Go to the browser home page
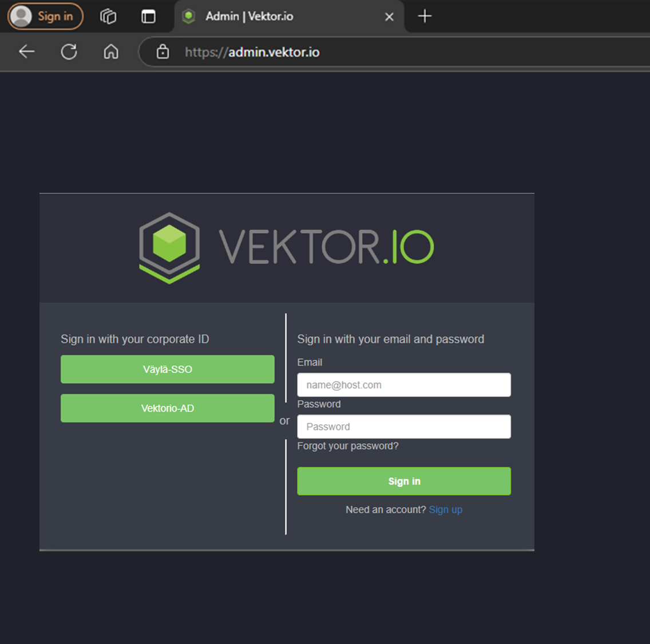This screenshot has width=650, height=644. tap(111, 52)
